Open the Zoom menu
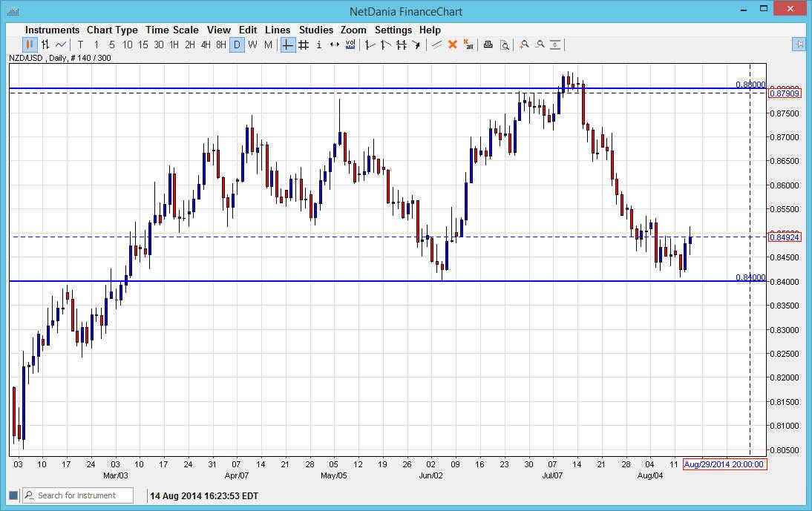812x511 pixels. 353,30
